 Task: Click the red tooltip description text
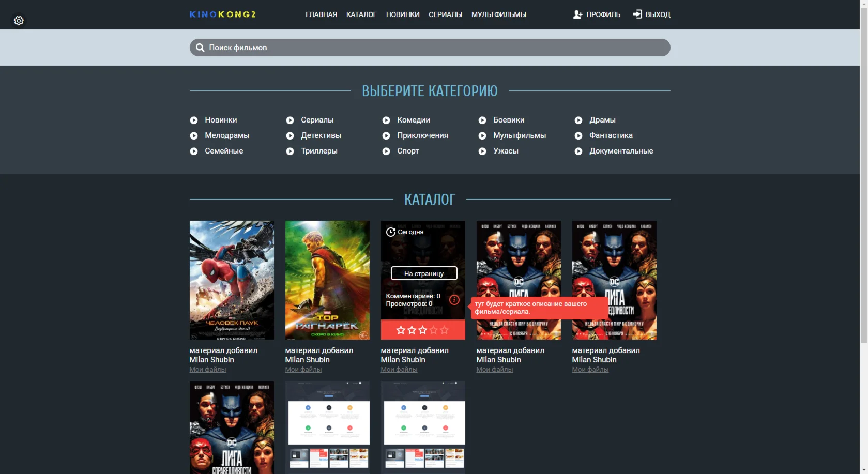point(531,308)
